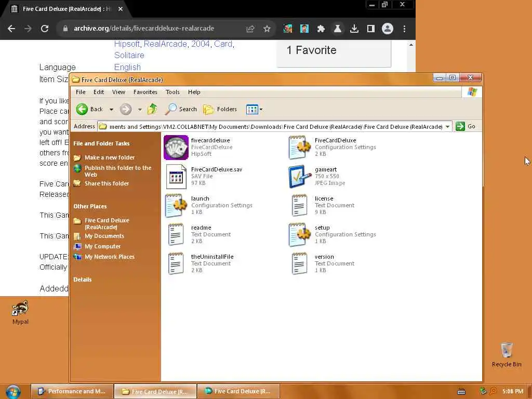The image size is (532, 399).
Task: Open the Windows Start button
Action: 13,392
